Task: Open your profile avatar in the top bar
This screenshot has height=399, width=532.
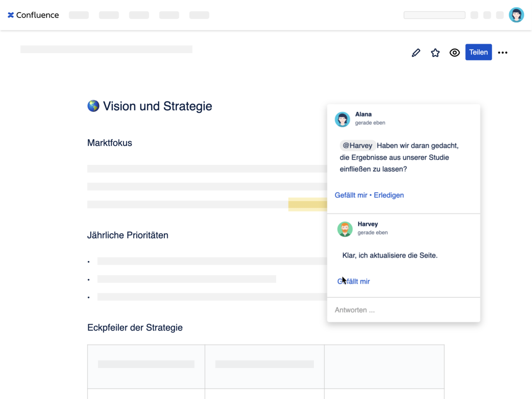Action: point(516,15)
